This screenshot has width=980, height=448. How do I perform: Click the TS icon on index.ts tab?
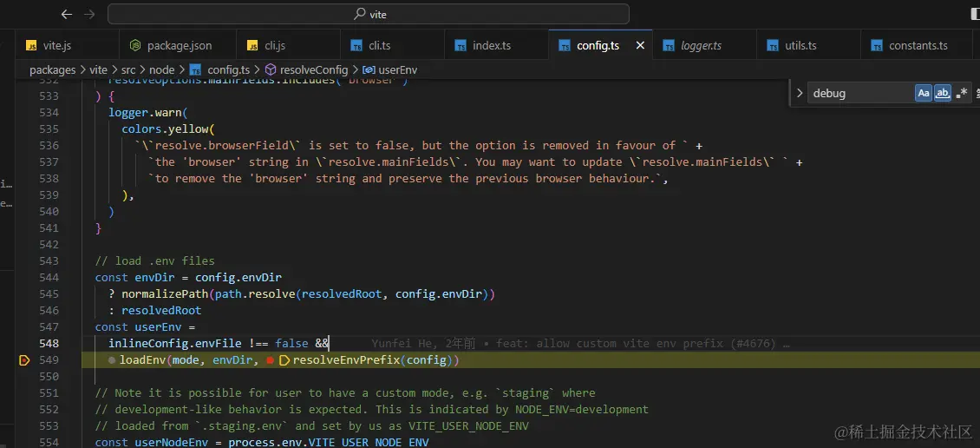[461, 46]
